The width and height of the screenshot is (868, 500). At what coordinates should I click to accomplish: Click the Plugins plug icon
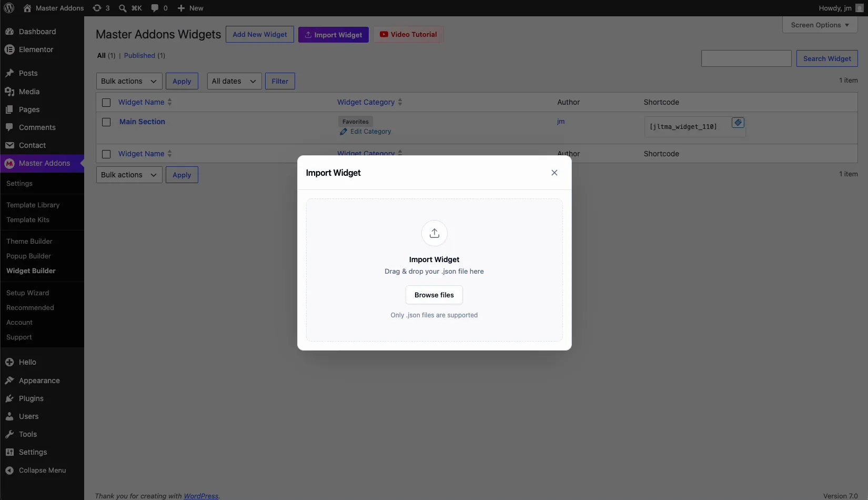point(9,398)
